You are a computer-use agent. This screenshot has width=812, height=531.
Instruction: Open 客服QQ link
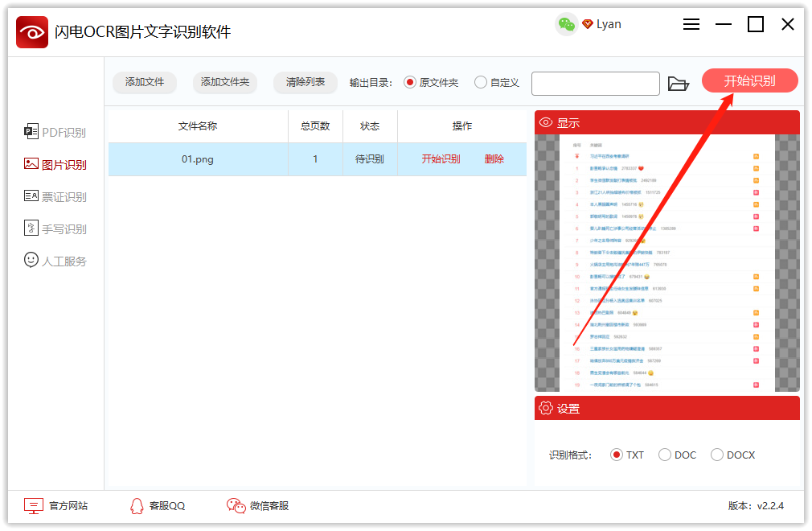pyautogui.click(x=158, y=506)
